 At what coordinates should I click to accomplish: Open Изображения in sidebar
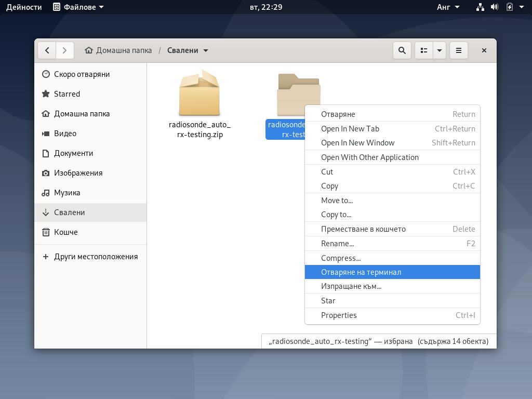point(90,173)
